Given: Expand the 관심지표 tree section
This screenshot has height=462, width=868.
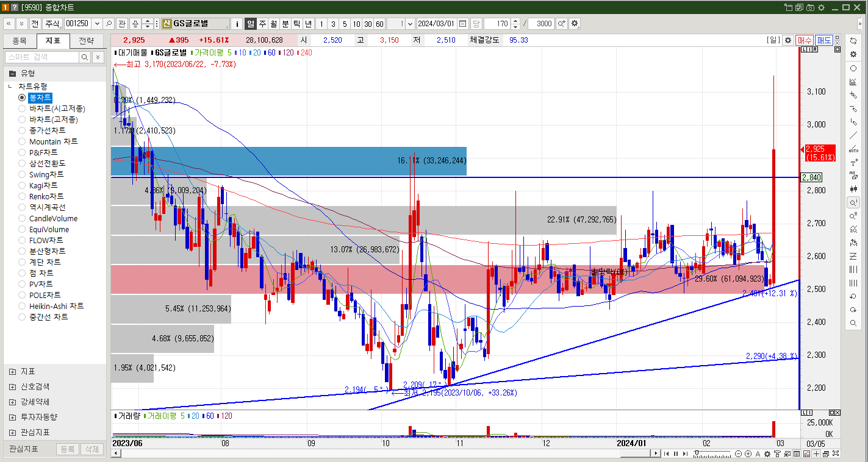Looking at the screenshot, I should point(13,432).
